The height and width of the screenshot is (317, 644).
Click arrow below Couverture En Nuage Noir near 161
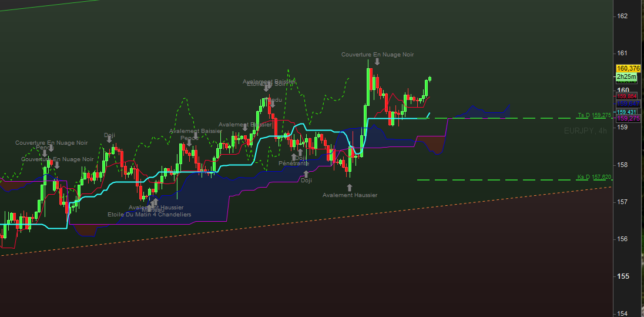pos(377,62)
